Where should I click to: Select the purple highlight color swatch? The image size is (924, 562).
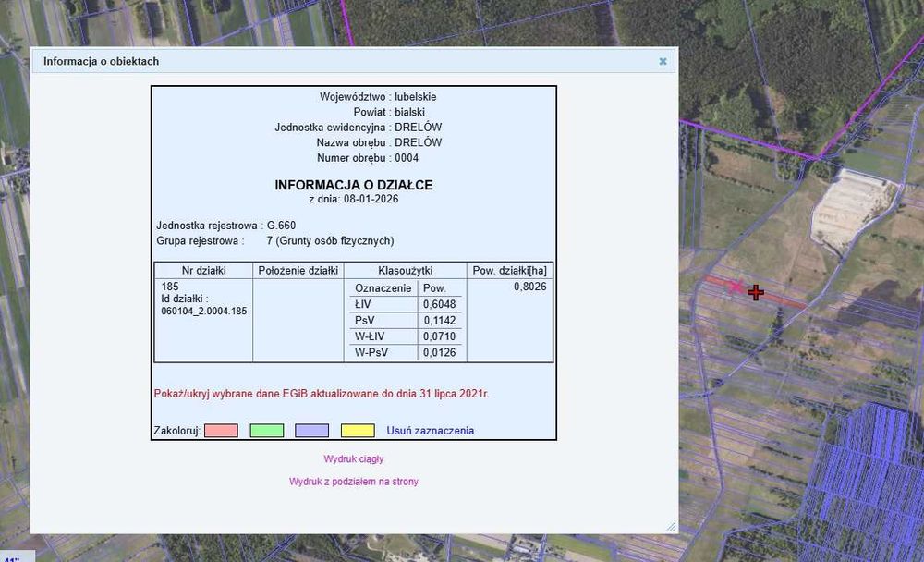pyautogui.click(x=311, y=431)
